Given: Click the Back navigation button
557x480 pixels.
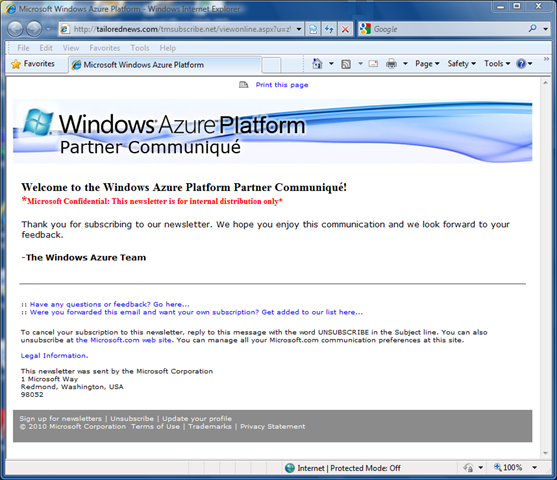Looking at the screenshot, I should [15, 29].
